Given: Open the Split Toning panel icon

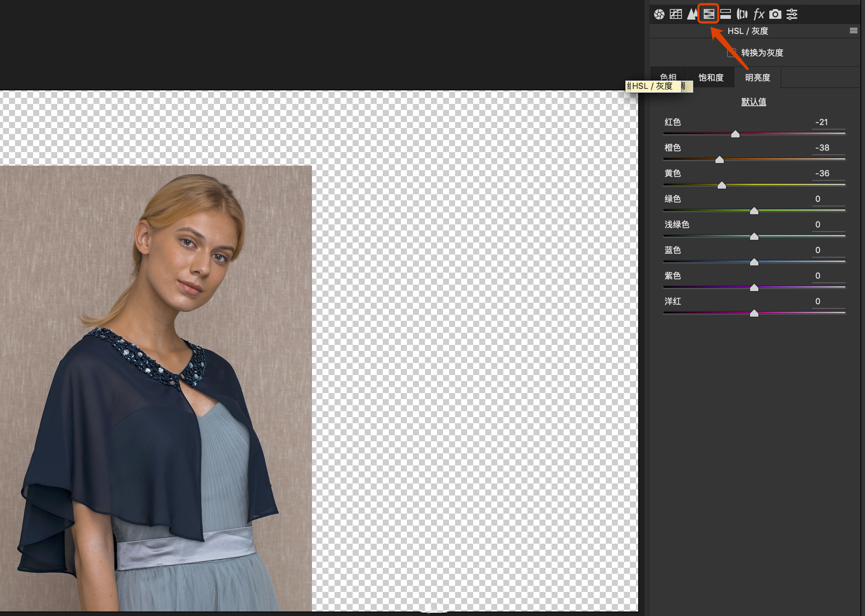Looking at the screenshot, I should pyautogui.click(x=725, y=14).
